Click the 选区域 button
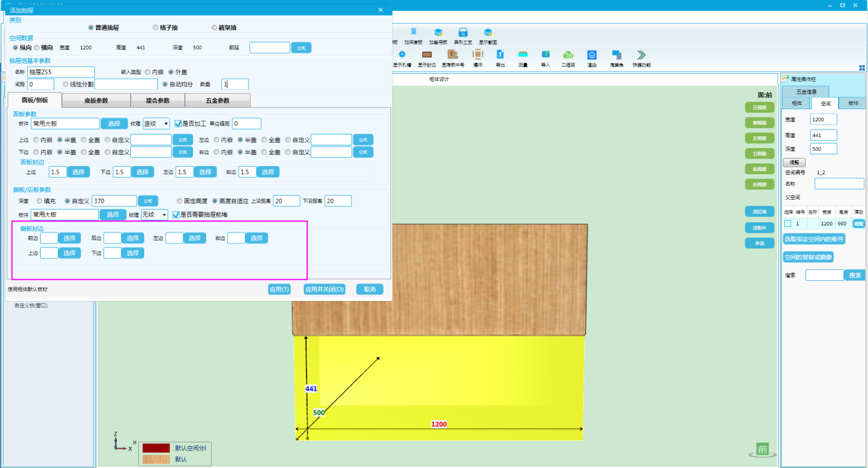Viewport: 868px width, 468px height. point(759,212)
